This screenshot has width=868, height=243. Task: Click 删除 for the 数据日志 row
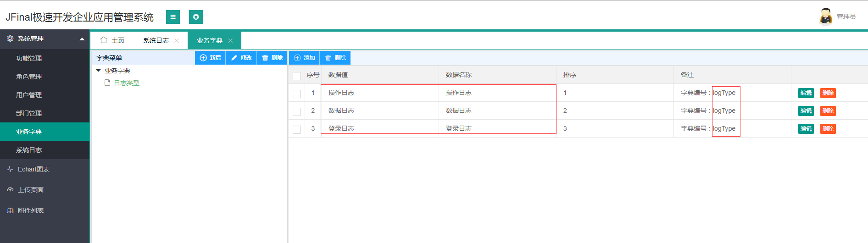(x=828, y=111)
